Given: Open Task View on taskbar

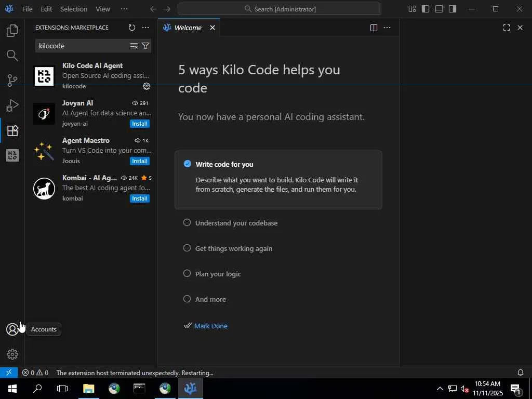Looking at the screenshot, I should (x=62, y=389).
